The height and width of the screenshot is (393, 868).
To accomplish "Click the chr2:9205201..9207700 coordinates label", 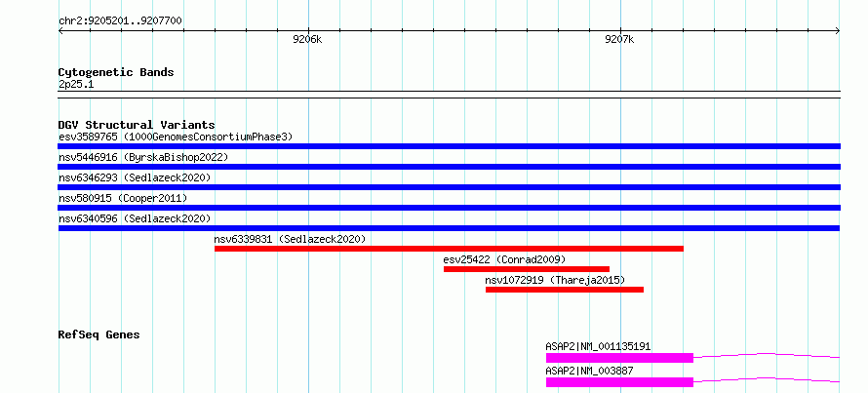I will click(120, 21).
